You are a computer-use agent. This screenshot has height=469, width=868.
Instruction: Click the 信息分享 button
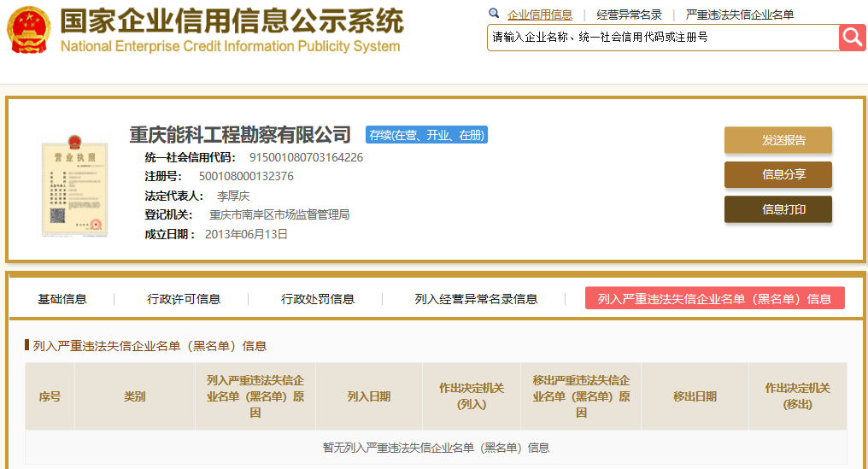(x=778, y=174)
